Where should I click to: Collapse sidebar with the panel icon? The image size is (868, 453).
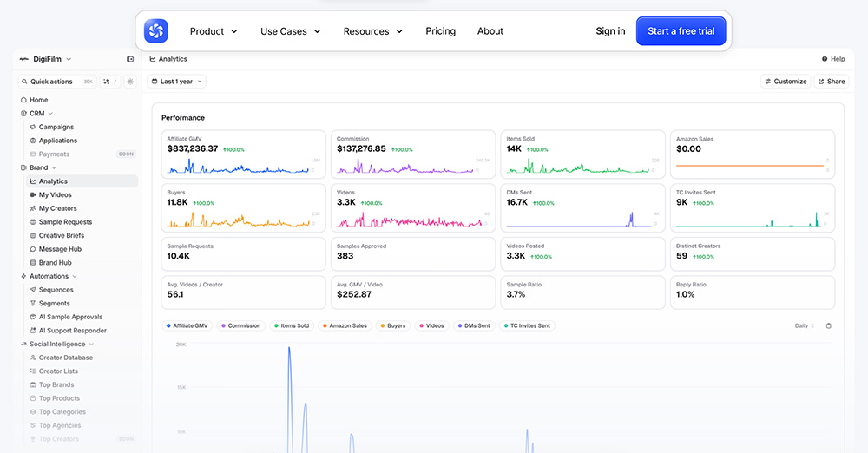(130, 59)
